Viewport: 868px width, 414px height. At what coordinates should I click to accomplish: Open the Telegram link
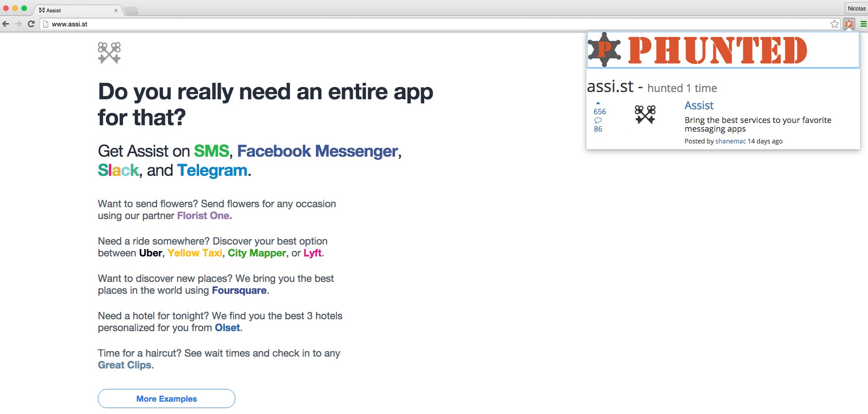pos(212,170)
